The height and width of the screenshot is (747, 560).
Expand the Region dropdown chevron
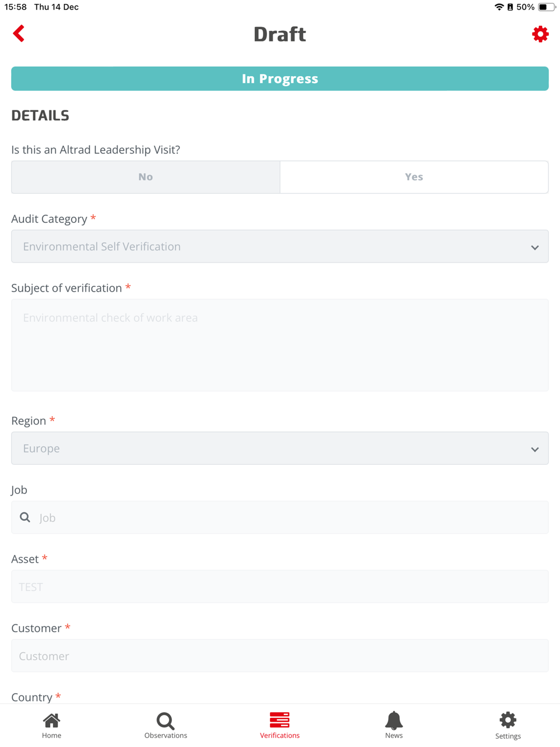point(535,449)
